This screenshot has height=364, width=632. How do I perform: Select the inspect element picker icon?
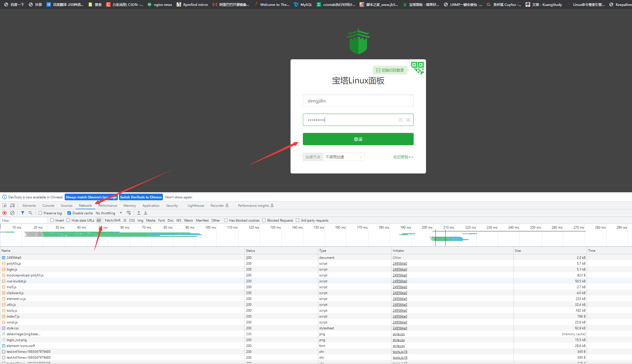point(4,205)
